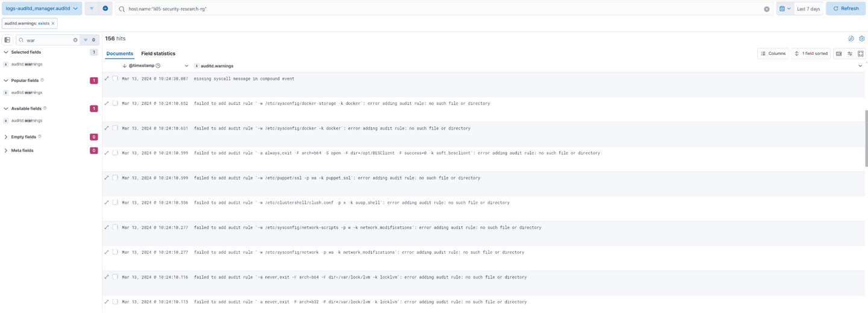The height and width of the screenshot is (313, 868).
Task: Tick the checkbox for the puppet_ssl row
Action: point(115,178)
